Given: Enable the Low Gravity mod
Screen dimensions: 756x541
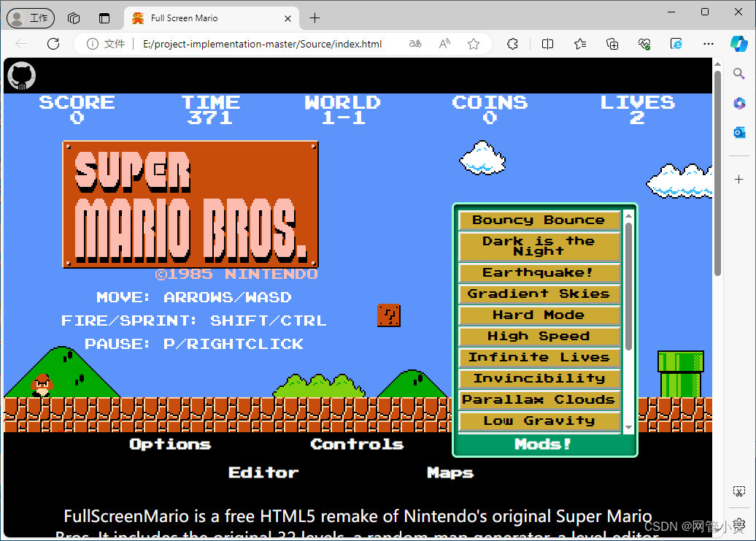Looking at the screenshot, I should click(x=539, y=421).
